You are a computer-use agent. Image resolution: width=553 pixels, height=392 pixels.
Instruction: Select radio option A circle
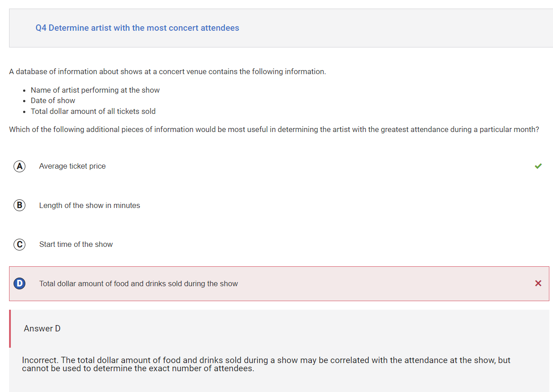[x=19, y=166]
